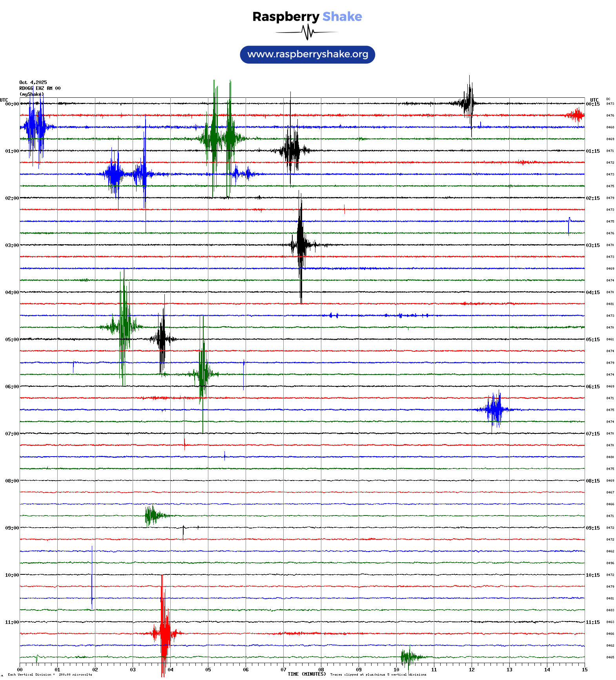616x680 pixels.
Task: Select the RD066 EHZ AM 00 station label
Action: tap(40, 88)
